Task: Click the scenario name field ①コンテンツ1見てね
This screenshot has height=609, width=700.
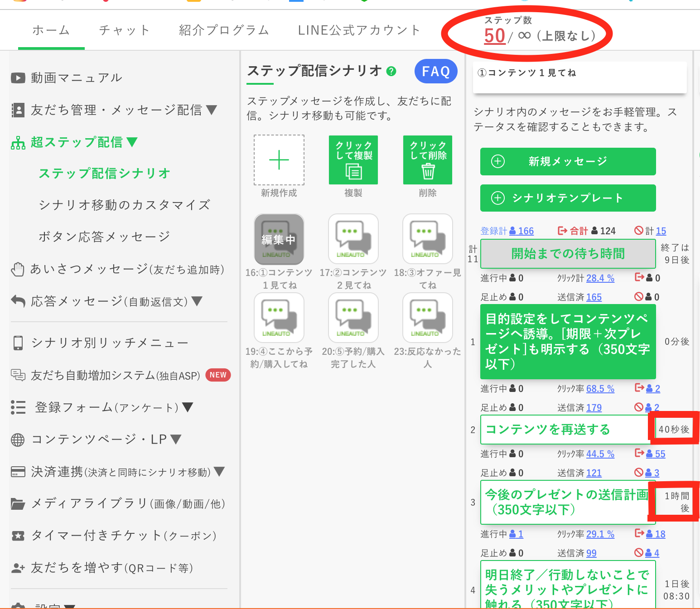Action: (x=580, y=77)
